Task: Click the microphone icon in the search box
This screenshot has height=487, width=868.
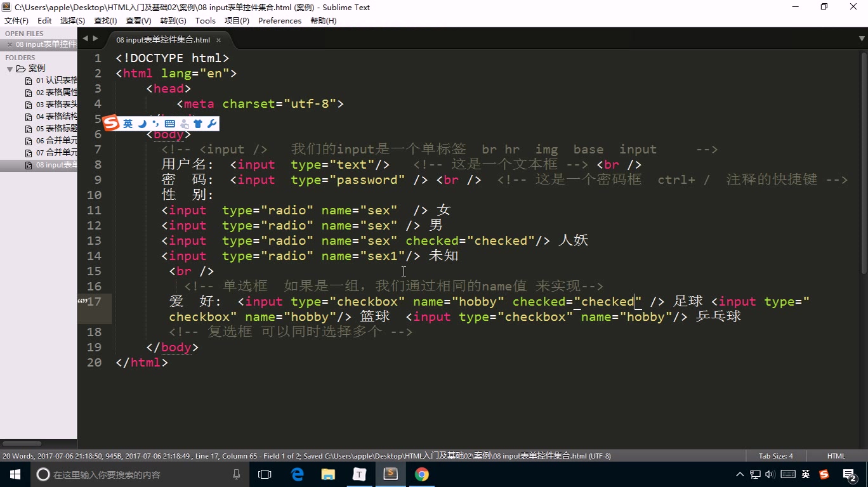Action: pos(235,474)
